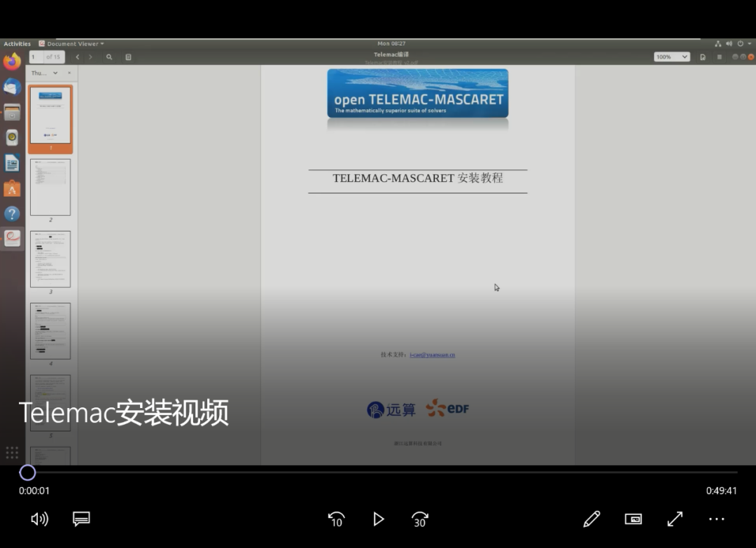
Task: Open the Thumbnails sidebar view dropdown
Action: (x=43, y=72)
